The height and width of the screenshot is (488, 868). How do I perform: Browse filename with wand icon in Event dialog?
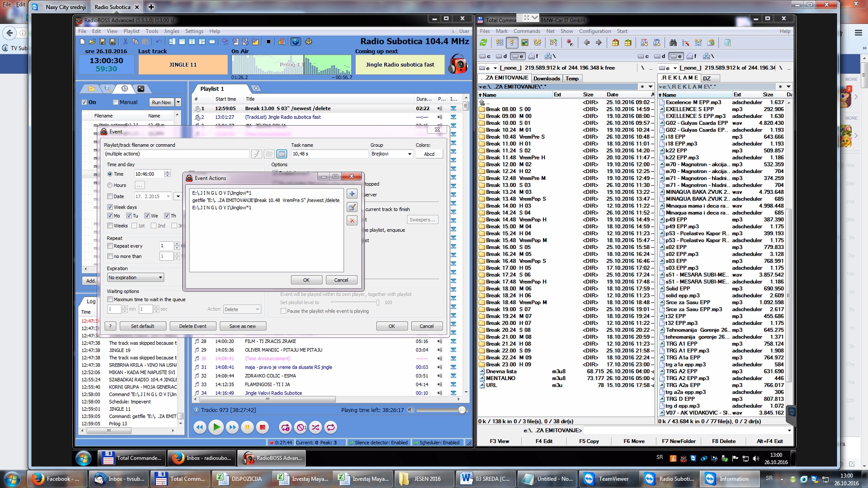[256, 154]
